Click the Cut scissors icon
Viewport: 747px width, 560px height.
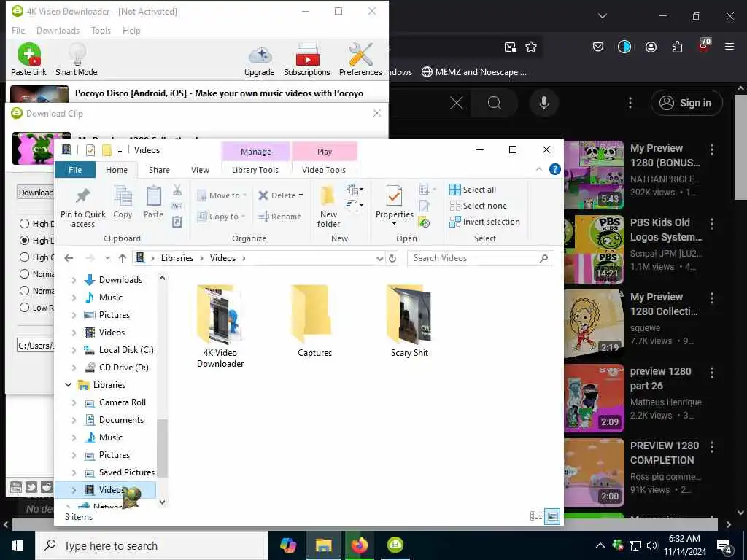(x=177, y=190)
